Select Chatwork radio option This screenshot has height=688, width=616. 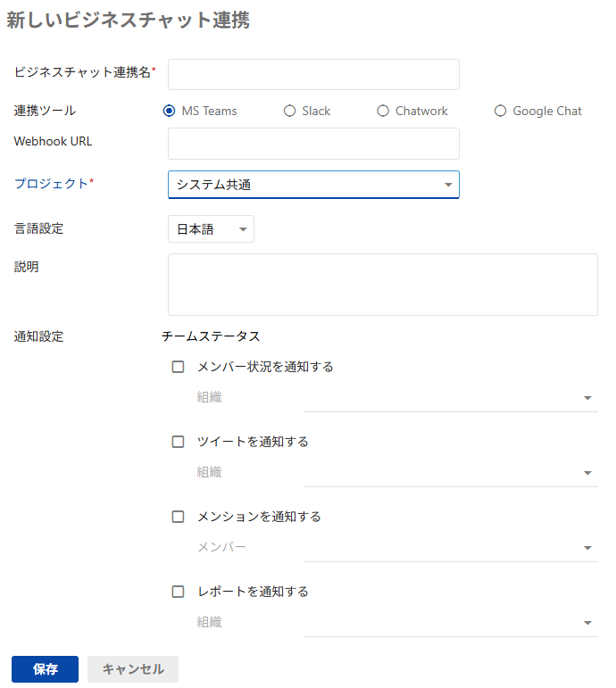[x=383, y=111]
